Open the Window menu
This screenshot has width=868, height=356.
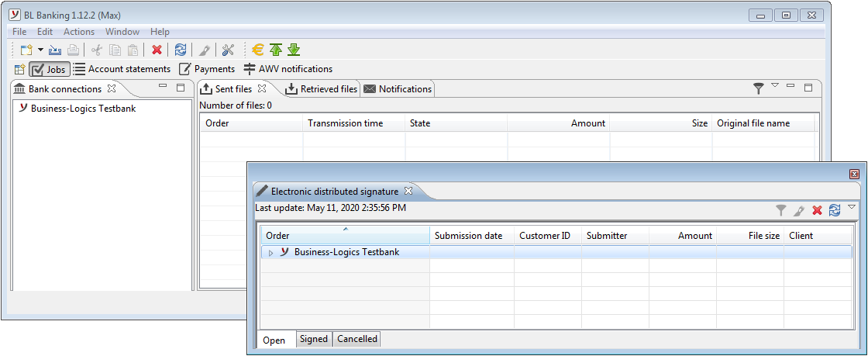pyautogui.click(x=122, y=32)
